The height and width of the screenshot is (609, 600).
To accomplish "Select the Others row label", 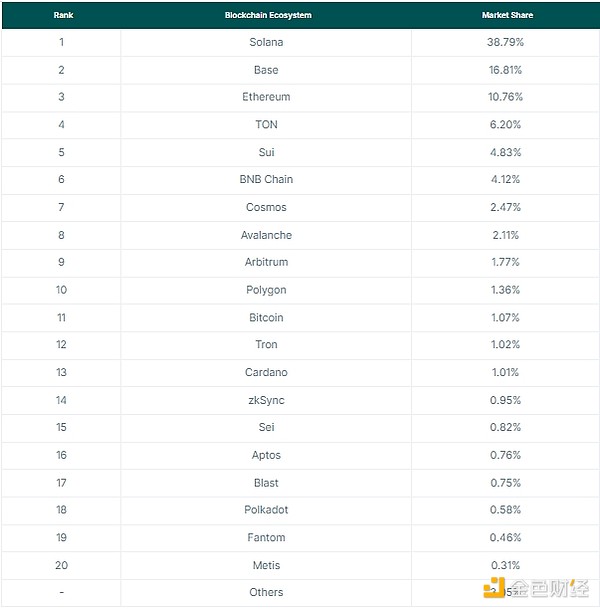I will coord(266,592).
